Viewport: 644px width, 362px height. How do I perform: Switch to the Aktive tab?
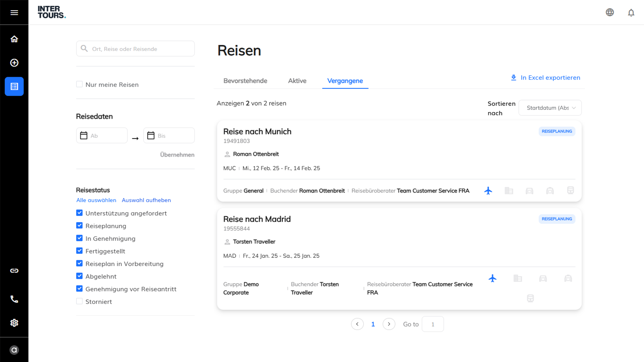297,81
